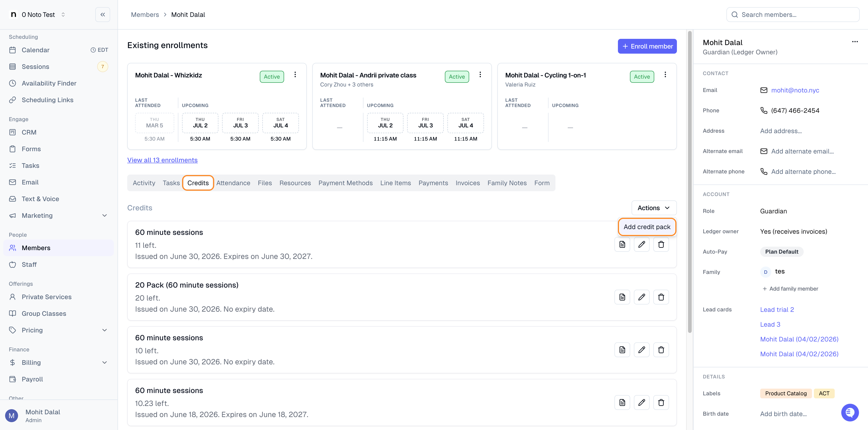The width and height of the screenshot is (868, 430).
Task: Click the Lead trial 2 lead card link
Action: (x=777, y=310)
